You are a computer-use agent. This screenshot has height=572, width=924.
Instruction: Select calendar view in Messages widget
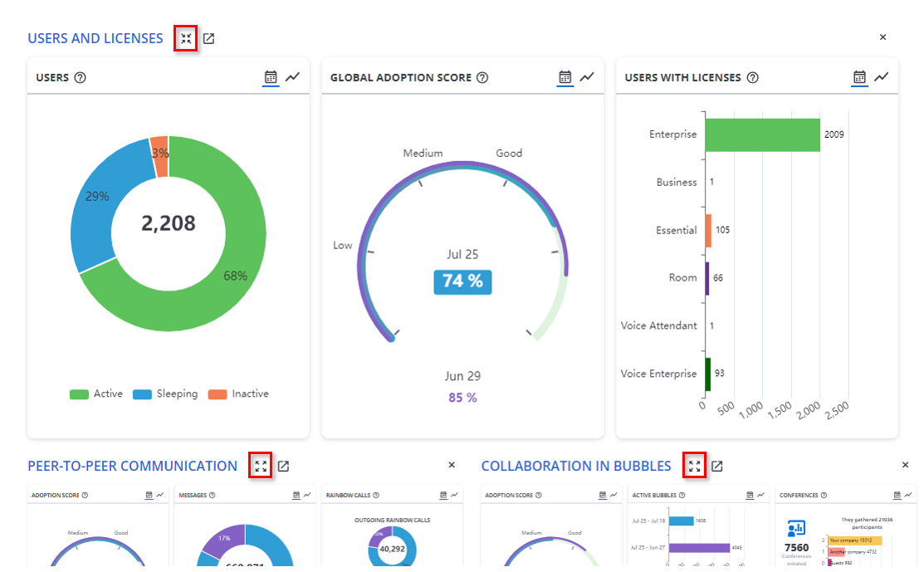[296, 496]
